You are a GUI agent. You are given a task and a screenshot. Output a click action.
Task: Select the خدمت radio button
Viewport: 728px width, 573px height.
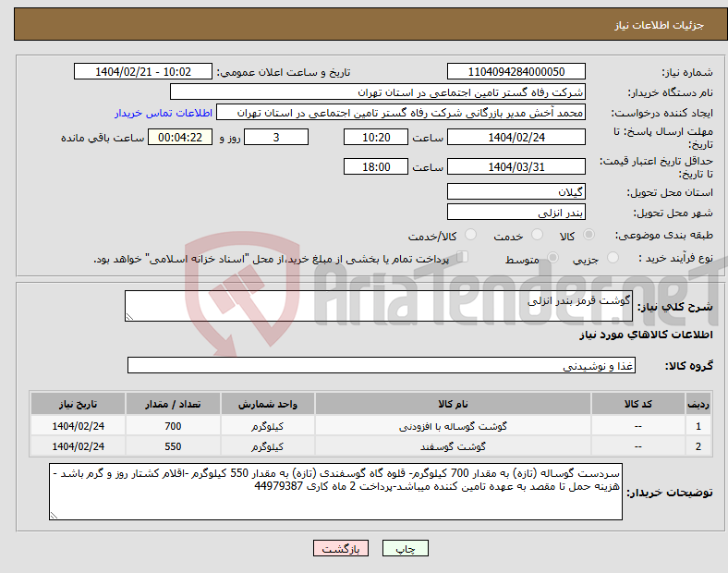click(x=537, y=235)
